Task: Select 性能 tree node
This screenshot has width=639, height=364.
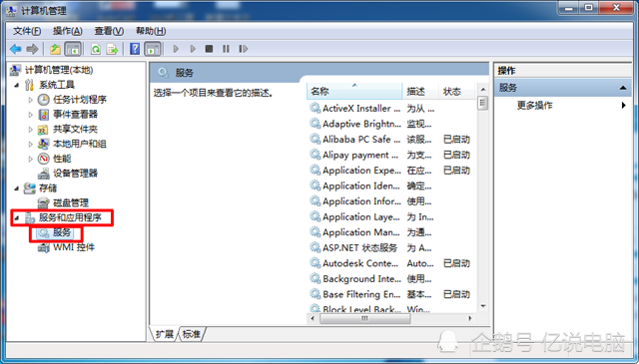Action: point(62,159)
